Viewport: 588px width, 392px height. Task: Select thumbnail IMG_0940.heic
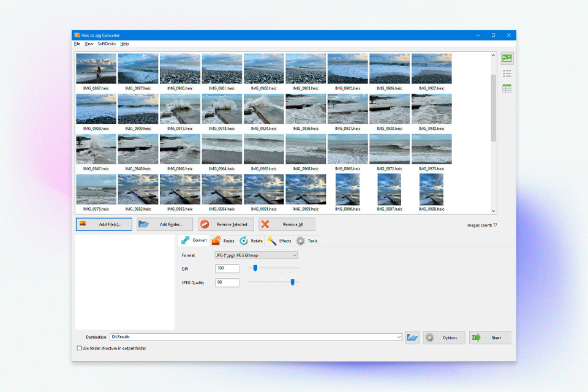click(432, 109)
